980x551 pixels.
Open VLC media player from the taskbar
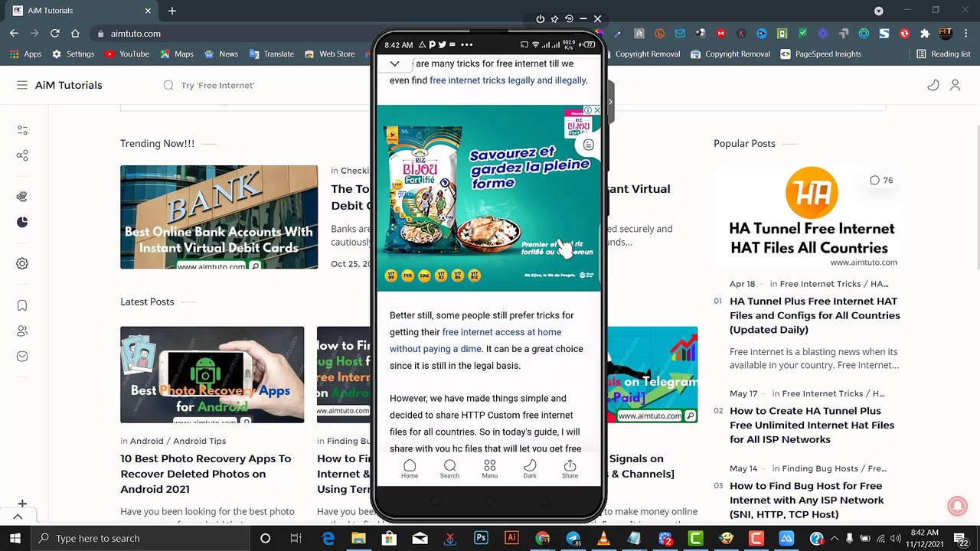click(603, 538)
